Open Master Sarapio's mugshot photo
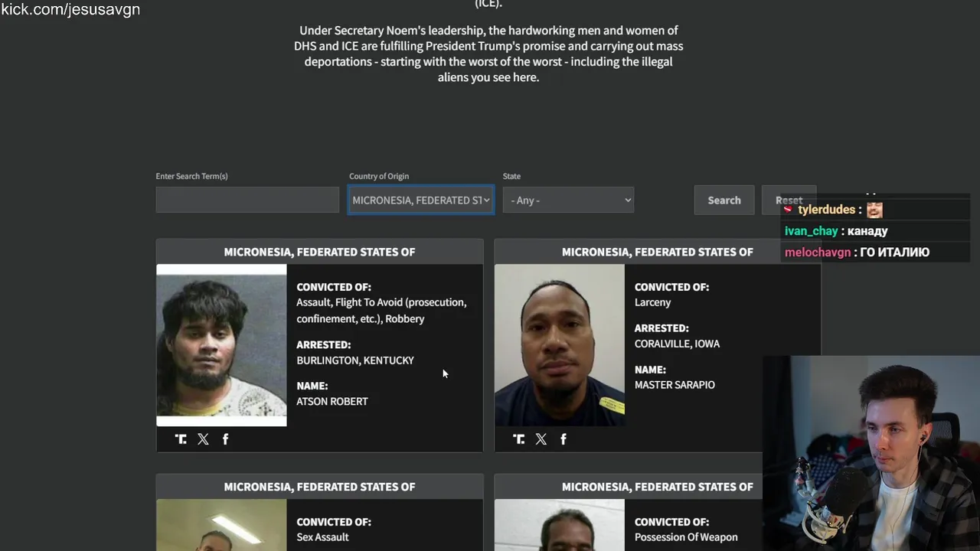Screen dimensions: 980x551 pos(560,345)
